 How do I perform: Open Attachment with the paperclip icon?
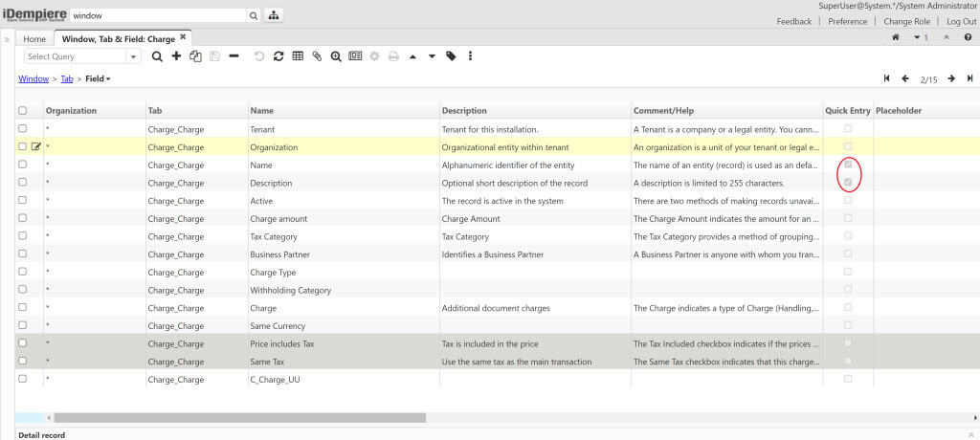pyautogui.click(x=317, y=56)
